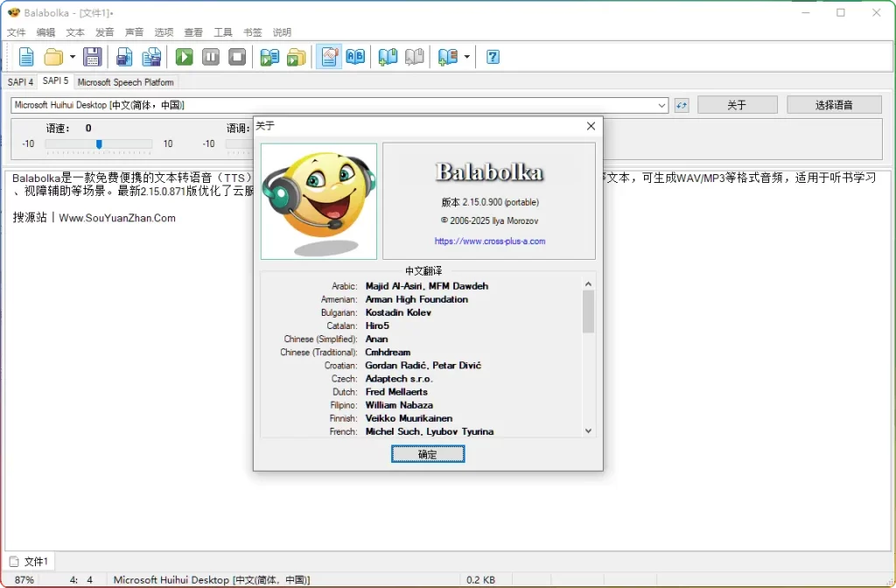Click the bookmarks list book icon
Screen dimensions: 896x588
448,57
